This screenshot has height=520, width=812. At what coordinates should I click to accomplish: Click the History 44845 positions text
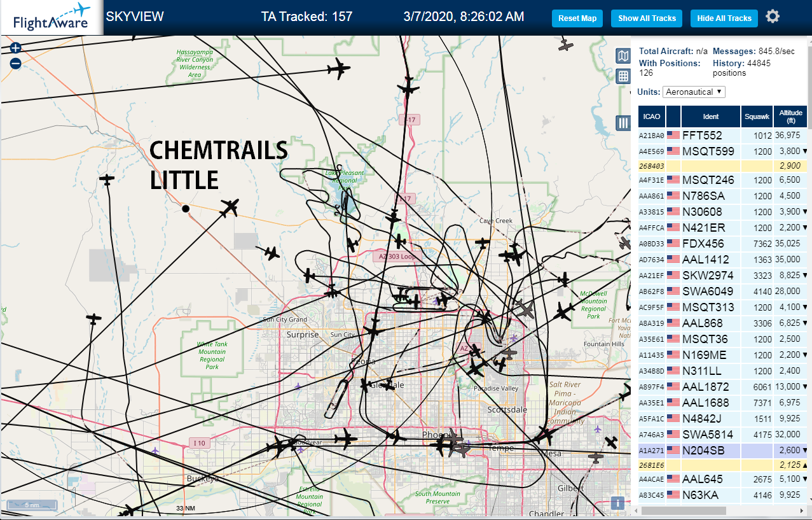[x=741, y=68]
